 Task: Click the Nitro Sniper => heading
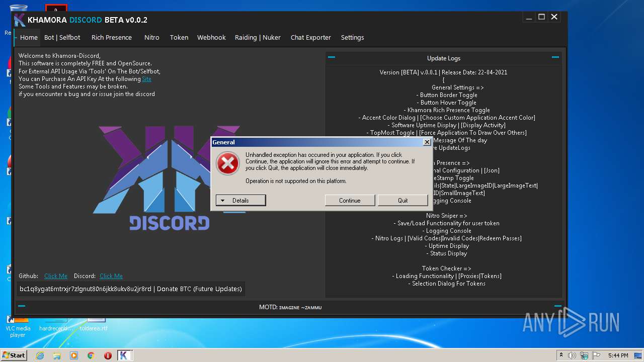click(447, 216)
